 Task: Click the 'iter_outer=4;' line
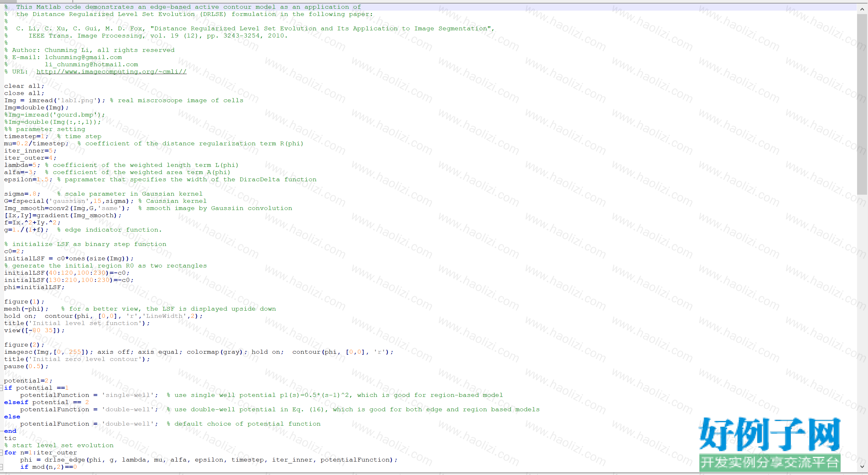pyautogui.click(x=30, y=158)
